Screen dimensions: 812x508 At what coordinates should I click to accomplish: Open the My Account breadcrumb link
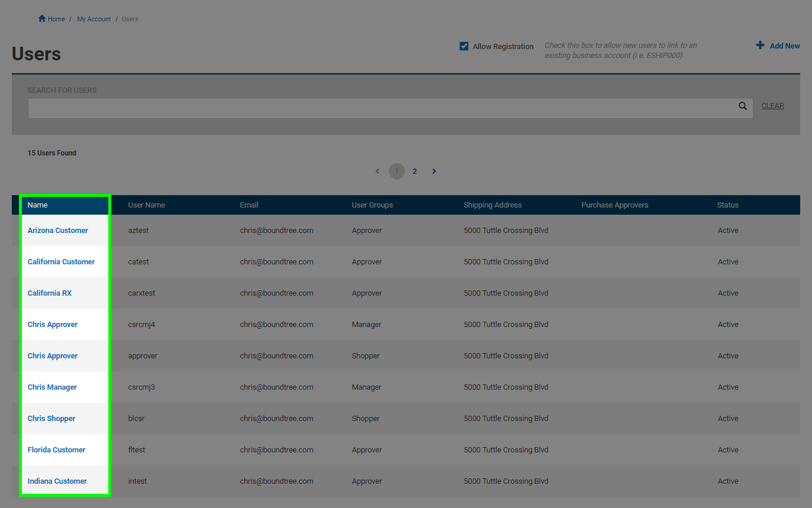click(94, 19)
